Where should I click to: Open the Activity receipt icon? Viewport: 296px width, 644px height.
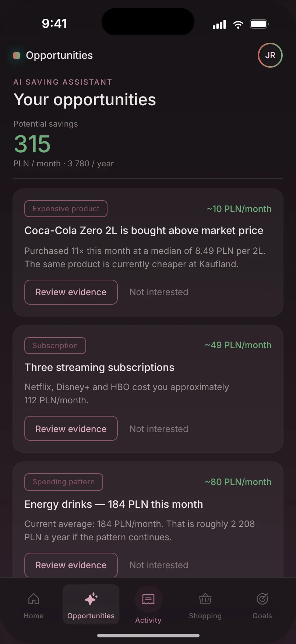[148, 599]
